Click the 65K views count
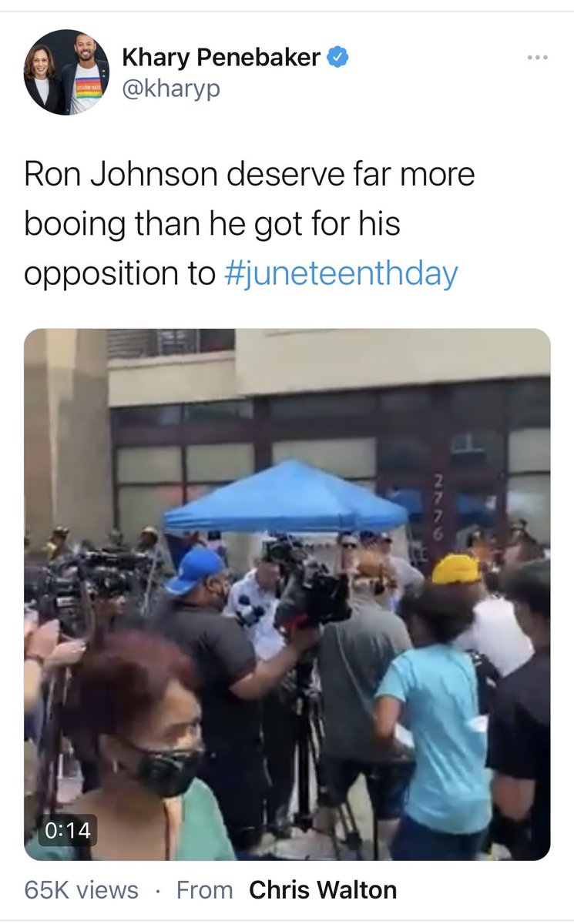Image resolution: width=574 pixels, height=924 pixels. coord(82,890)
